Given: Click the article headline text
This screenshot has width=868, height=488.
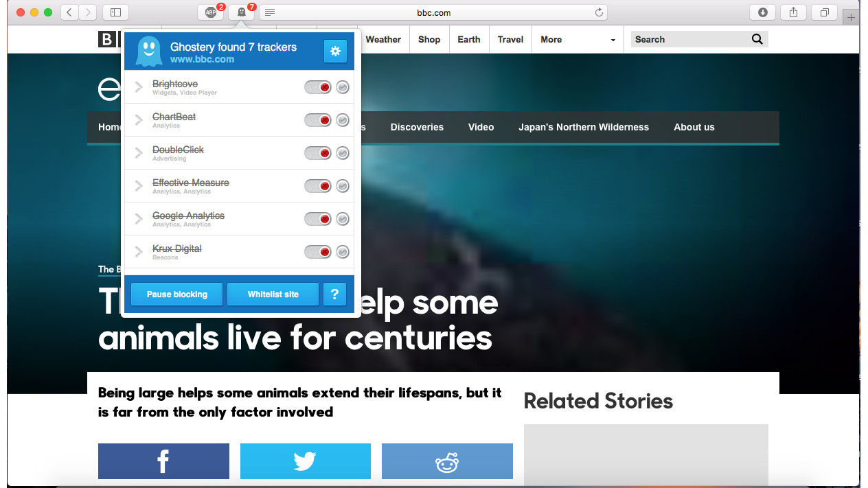Looking at the screenshot, I should (298, 320).
